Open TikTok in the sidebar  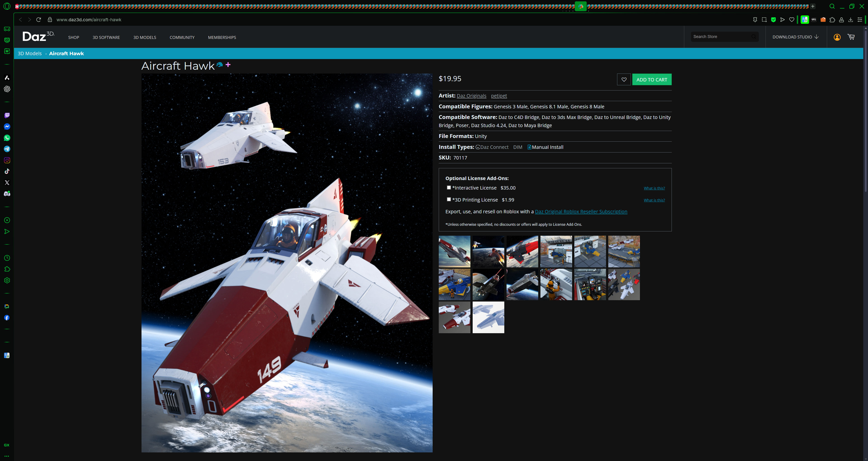coord(7,171)
